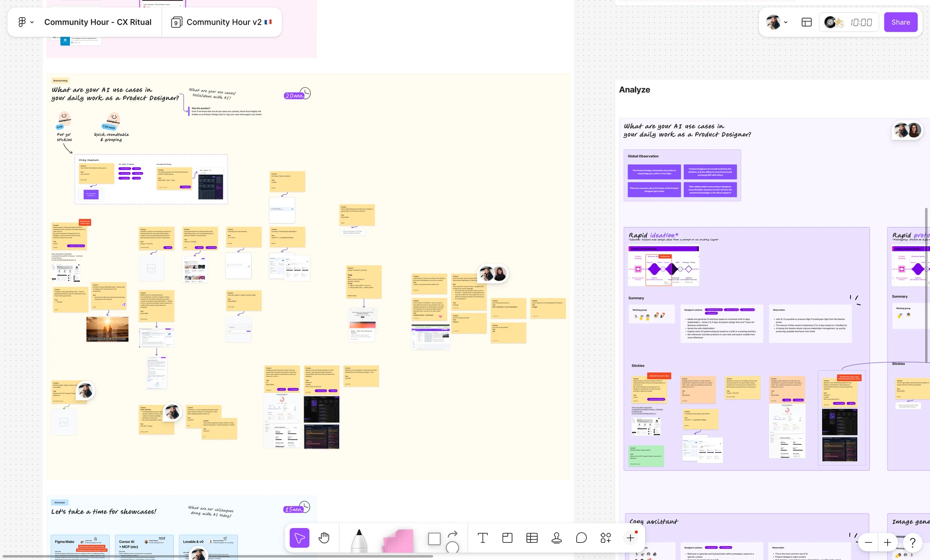Click the sunset couple image thumbnail
The width and height of the screenshot is (930, 560).
click(107, 329)
